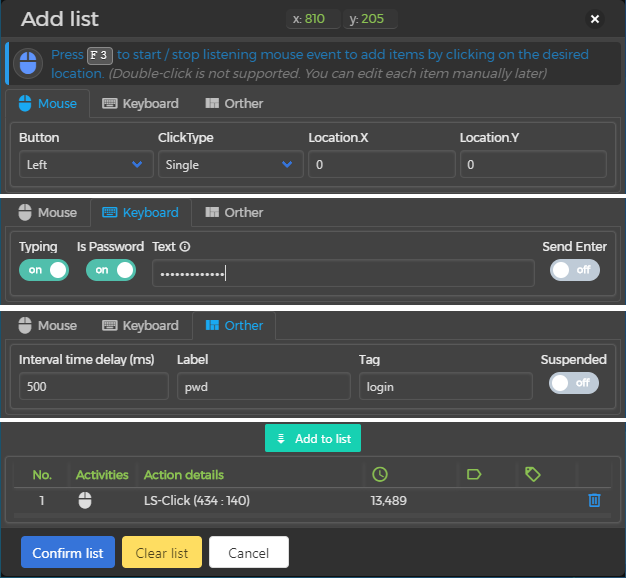Turn off the Typing toggle
This screenshot has height=578, width=626.
pyautogui.click(x=44, y=270)
